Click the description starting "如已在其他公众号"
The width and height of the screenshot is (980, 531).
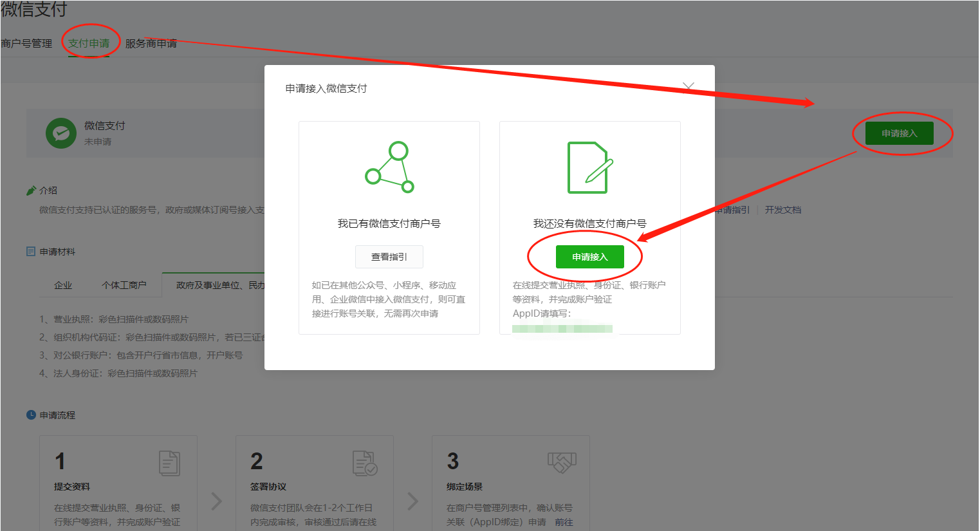coord(389,299)
